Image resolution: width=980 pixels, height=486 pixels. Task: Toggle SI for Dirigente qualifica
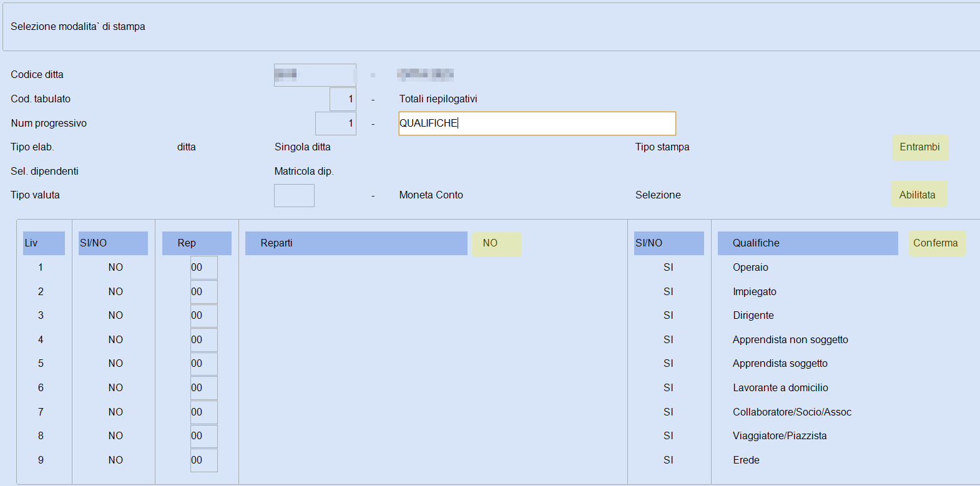tap(669, 316)
